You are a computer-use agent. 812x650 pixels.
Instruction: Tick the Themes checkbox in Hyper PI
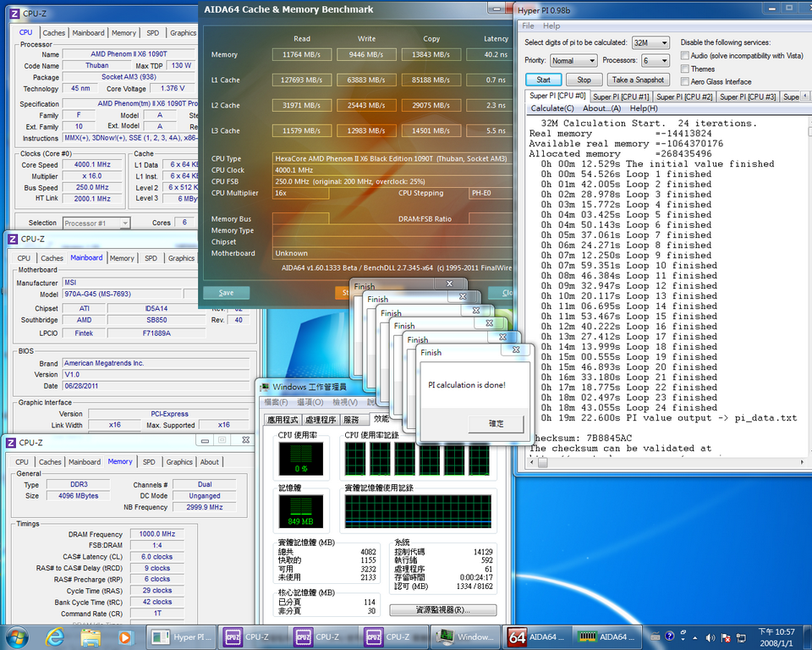(684, 69)
